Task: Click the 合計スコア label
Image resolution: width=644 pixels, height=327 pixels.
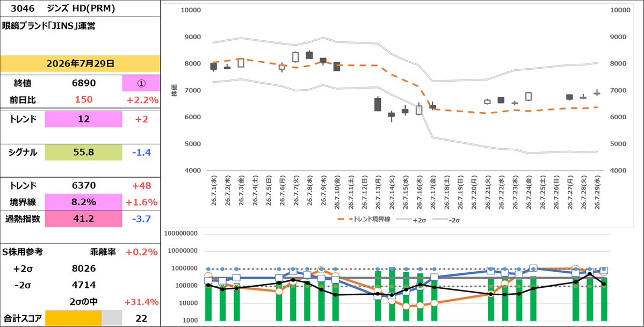Action: click(22, 318)
